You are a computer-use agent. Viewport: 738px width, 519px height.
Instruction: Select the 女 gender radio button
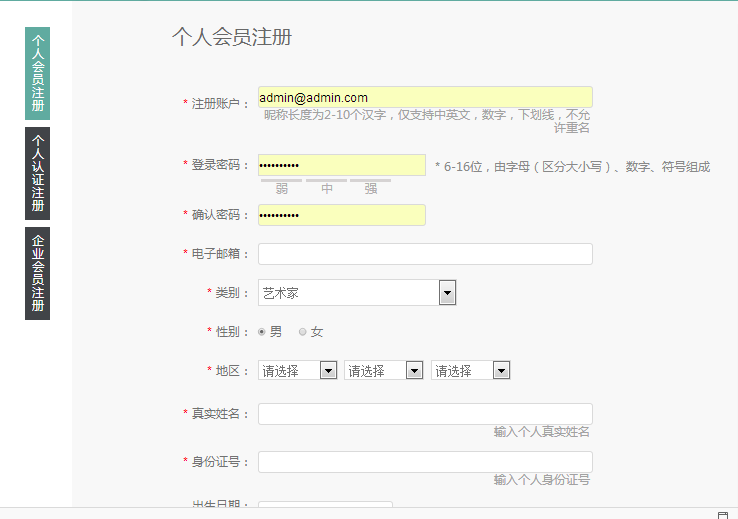click(303, 332)
